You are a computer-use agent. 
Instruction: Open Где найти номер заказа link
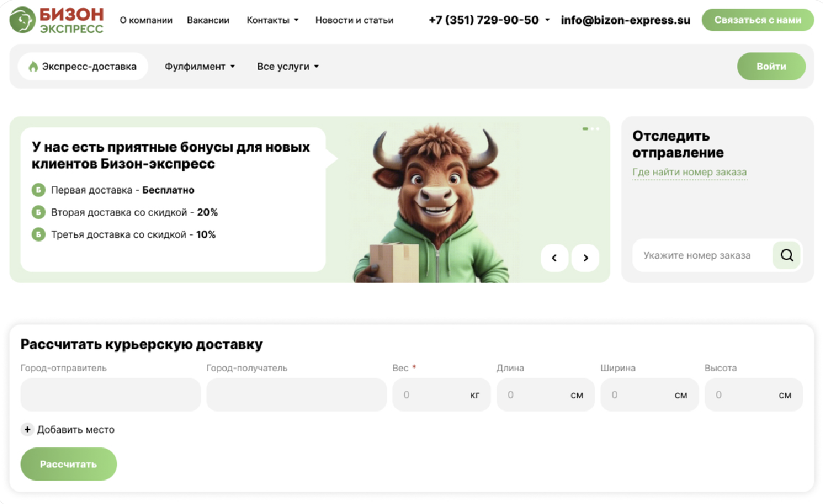(x=690, y=172)
